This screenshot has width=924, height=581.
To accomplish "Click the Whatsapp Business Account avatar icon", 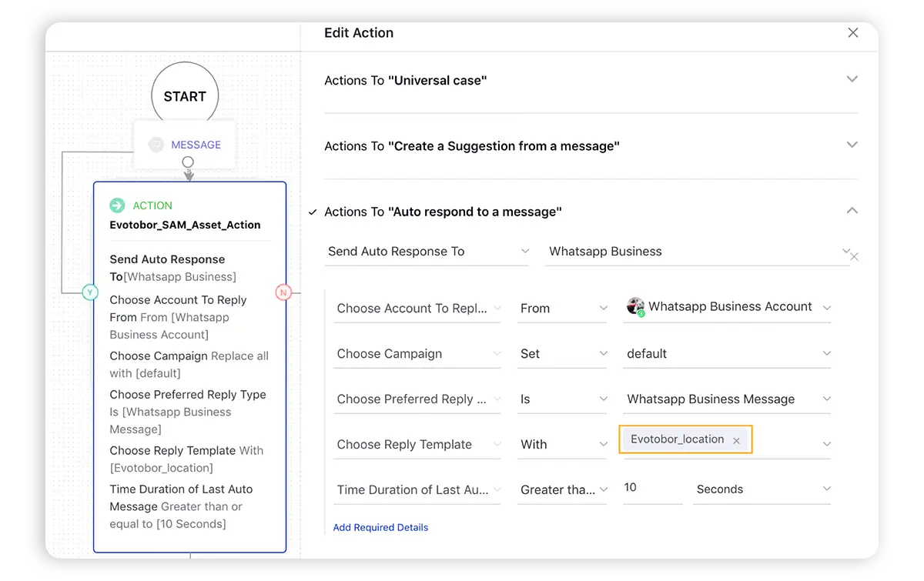I will click(x=635, y=306).
